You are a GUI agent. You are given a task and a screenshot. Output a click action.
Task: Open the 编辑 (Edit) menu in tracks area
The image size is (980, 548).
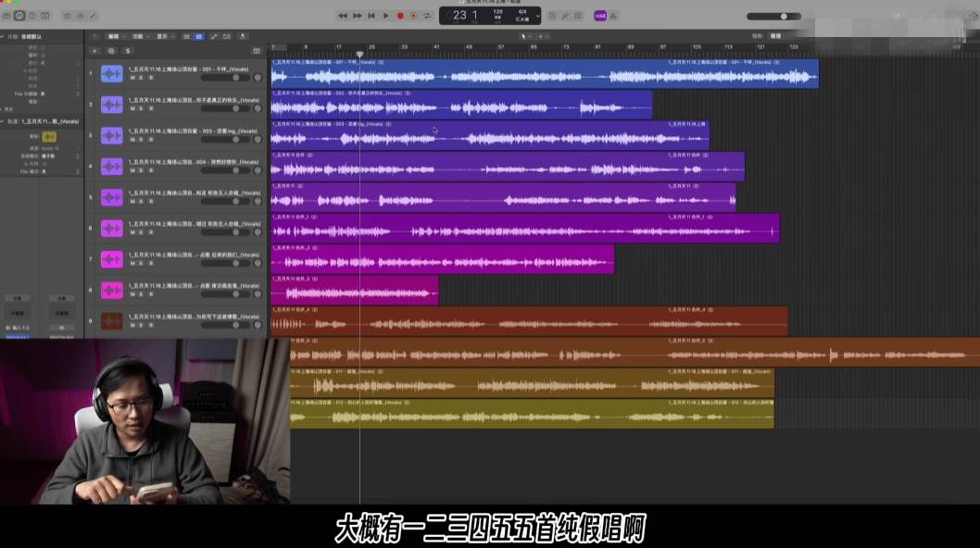[116, 36]
